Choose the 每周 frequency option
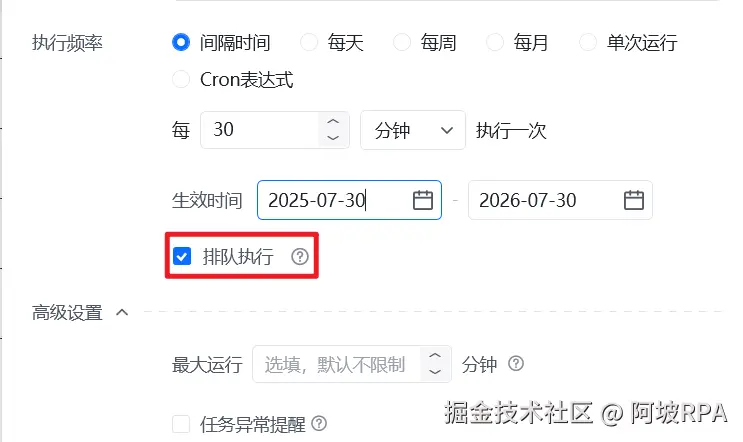 (402, 42)
